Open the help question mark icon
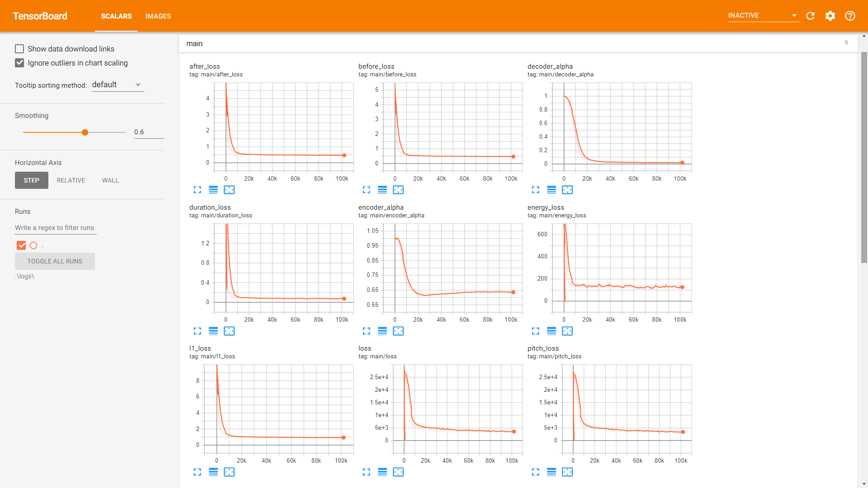The width and height of the screenshot is (868, 488). click(850, 16)
